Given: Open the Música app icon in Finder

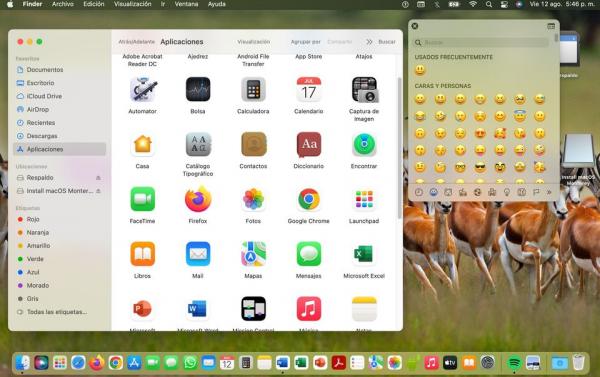Looking at the screenshot, I should (309, 309).
